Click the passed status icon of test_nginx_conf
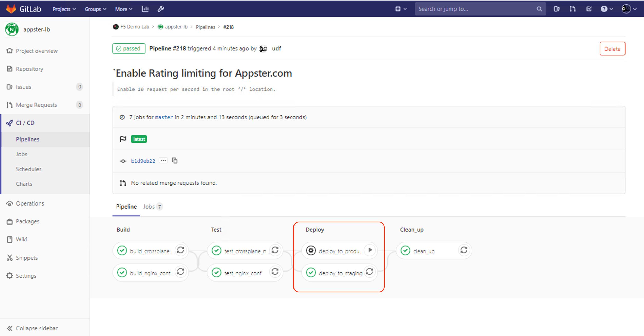644x336 pixels. click(216, 272)
